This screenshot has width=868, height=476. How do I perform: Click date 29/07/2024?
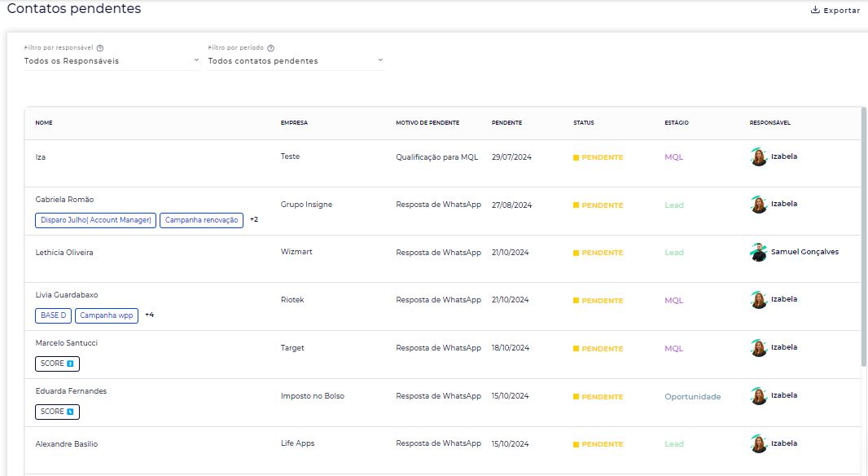point(511,157)
